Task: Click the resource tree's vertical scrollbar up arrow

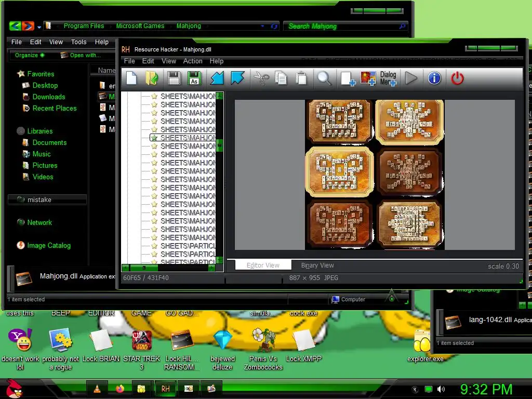Action: [220, 96]
